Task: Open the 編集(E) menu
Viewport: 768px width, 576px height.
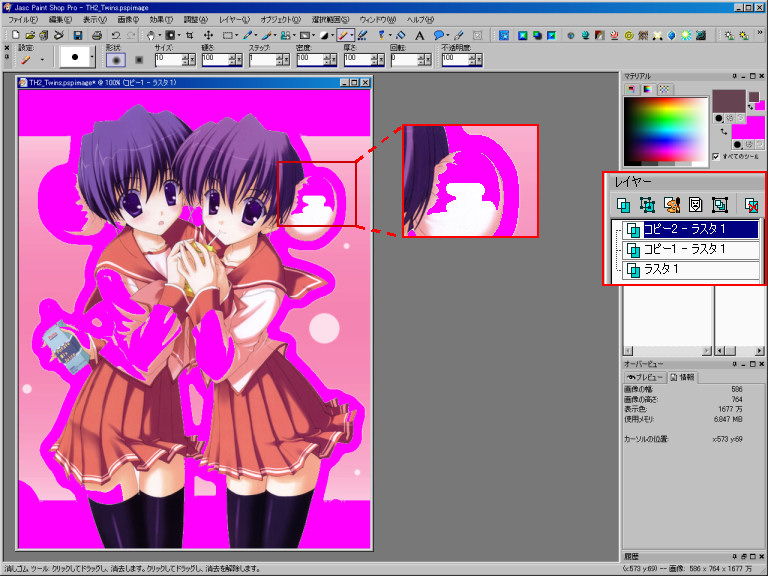Action: 60,20
